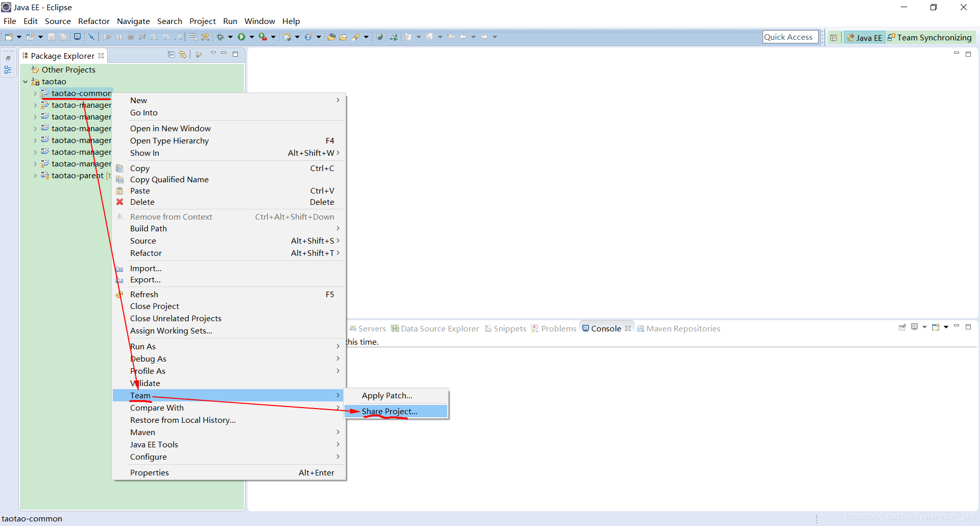The height and width of the screenshot is (526, 980).
Task: Click the Team context menu entry
Action: click(x=229, y=395)
